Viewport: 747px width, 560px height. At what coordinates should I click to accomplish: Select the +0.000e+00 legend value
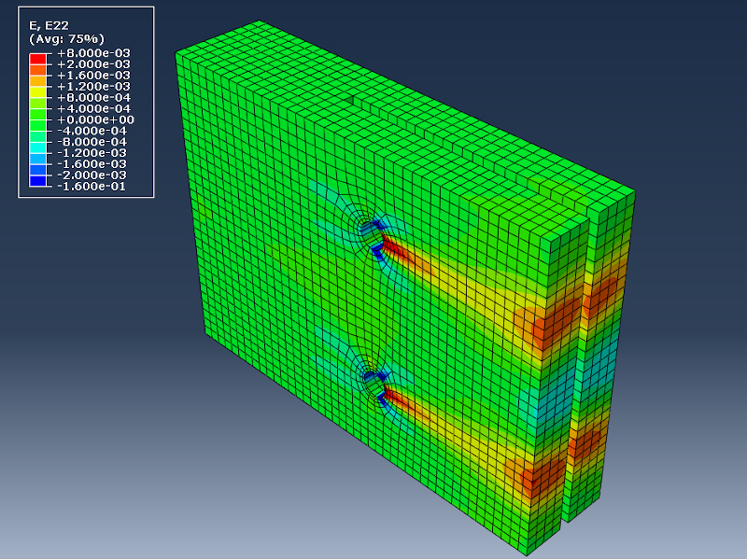click(95, 119)
